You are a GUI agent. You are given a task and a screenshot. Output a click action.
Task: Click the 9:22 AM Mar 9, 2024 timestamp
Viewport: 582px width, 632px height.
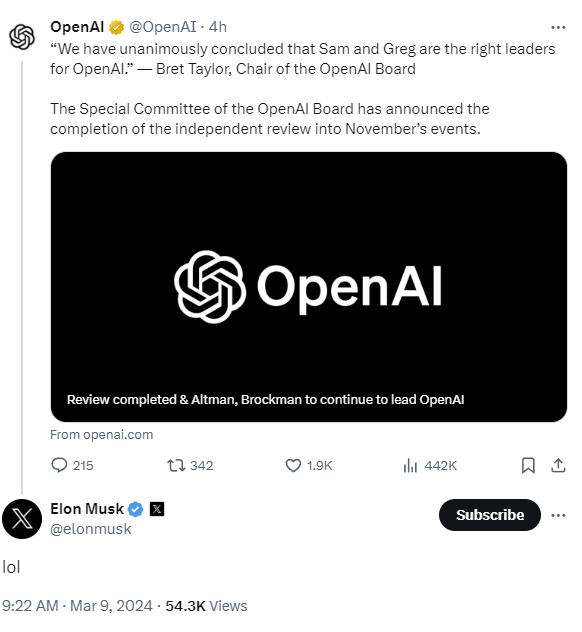coord(77,606)
